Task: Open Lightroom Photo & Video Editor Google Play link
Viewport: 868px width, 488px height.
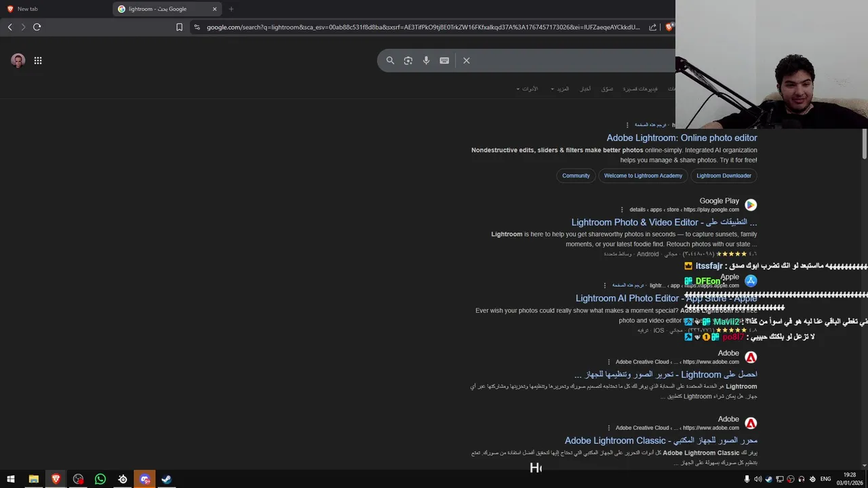Action: [664, 222]
